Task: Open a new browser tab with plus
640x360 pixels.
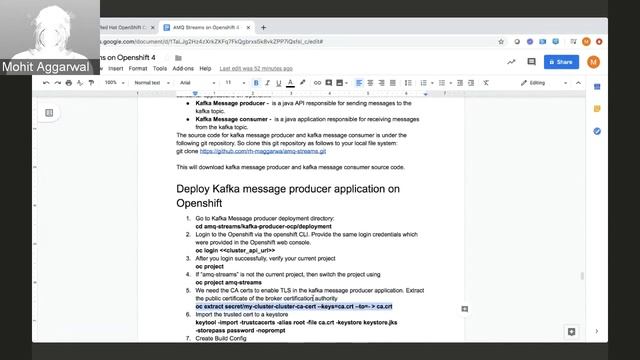Action: point(264,28)
